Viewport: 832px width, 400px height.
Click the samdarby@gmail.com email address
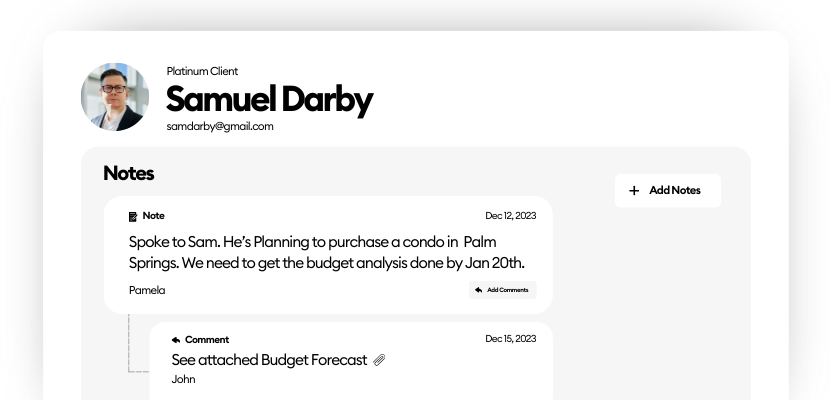coord(220,126)
